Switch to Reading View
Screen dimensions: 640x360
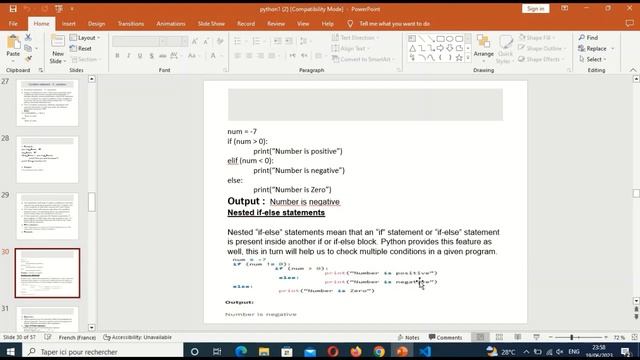coord(518,337)
